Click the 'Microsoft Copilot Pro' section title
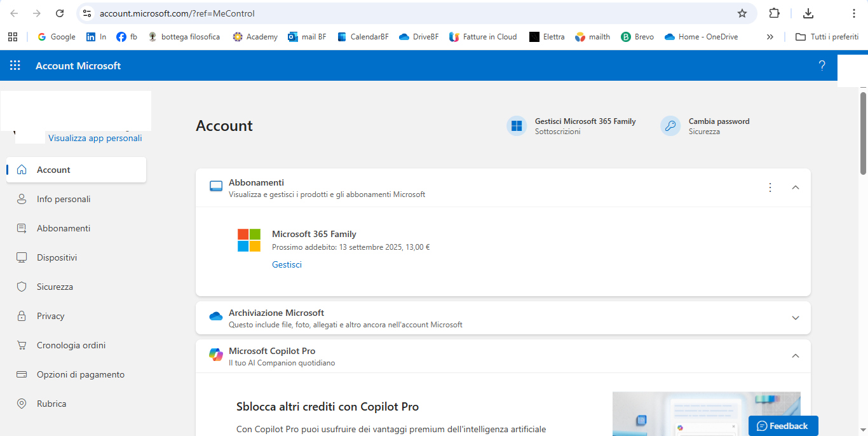868x436 pixels. (x=272, y=351)
